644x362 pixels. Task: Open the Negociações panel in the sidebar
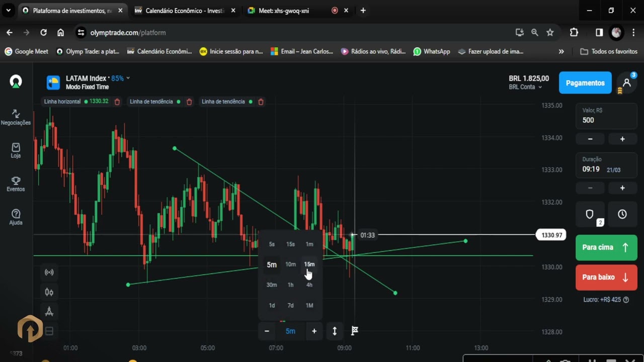(x=16, y=117)
